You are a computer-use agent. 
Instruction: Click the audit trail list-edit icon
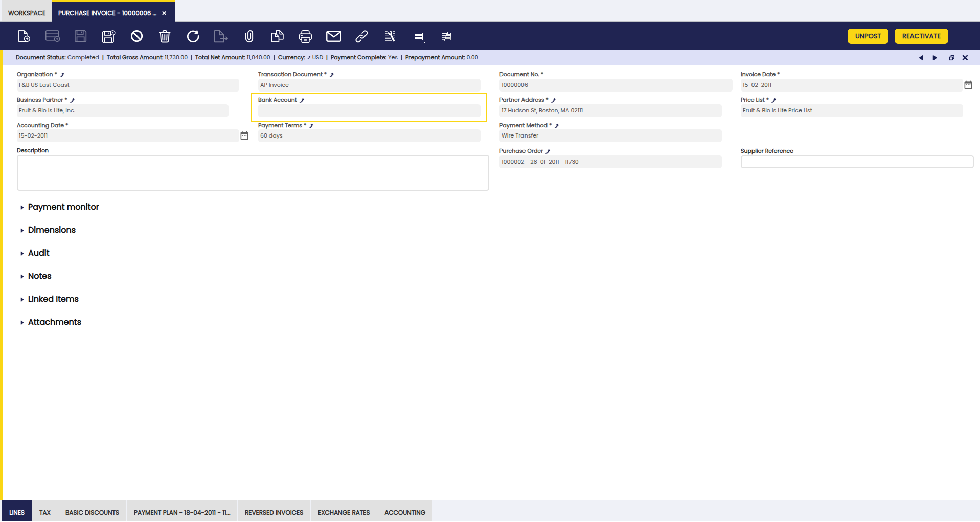390,36
